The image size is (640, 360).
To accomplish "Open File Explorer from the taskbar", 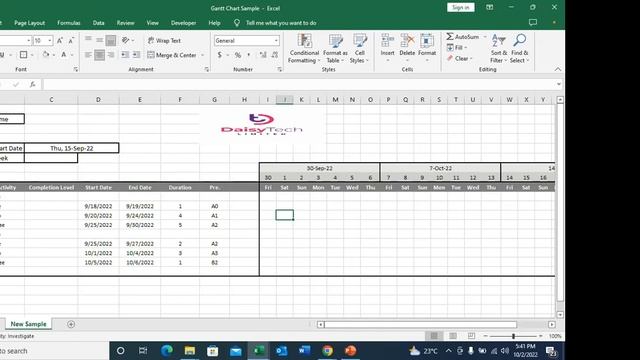I will click(190, 351).
